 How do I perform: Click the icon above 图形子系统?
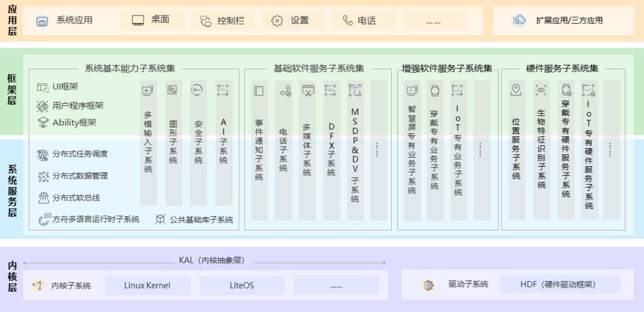tap(172, 90)
